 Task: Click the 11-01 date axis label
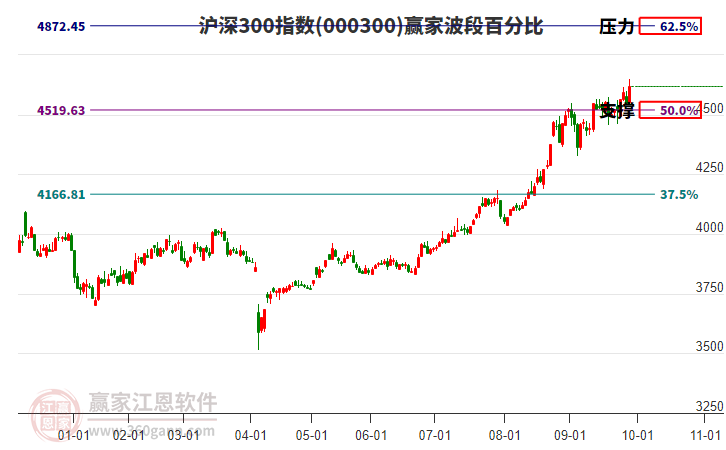pos(705,436)
